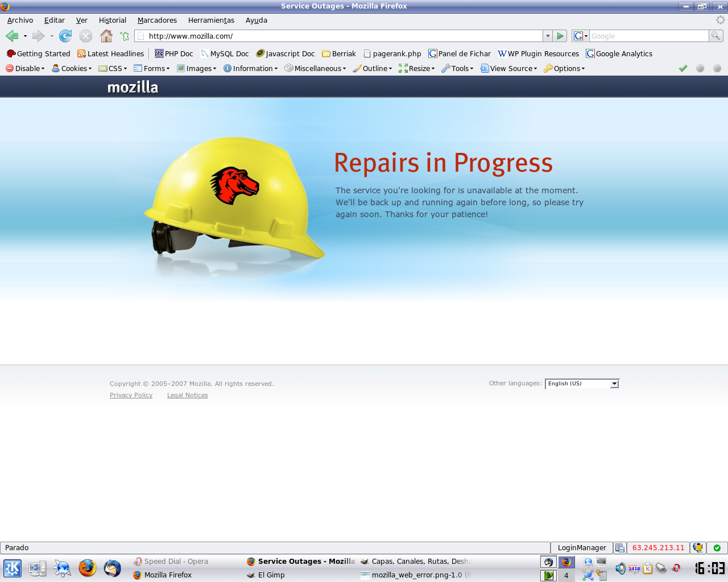This screenshot has width=728, height=582.
Task: Open WP Plugin Resources bookmark
Action: pos(539,53)
